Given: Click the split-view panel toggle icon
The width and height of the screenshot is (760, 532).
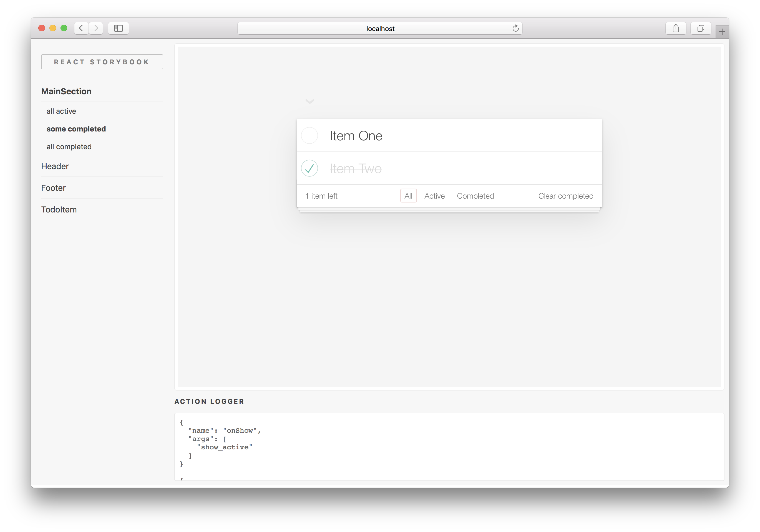Looking at the screenshot, I should 119,28.
